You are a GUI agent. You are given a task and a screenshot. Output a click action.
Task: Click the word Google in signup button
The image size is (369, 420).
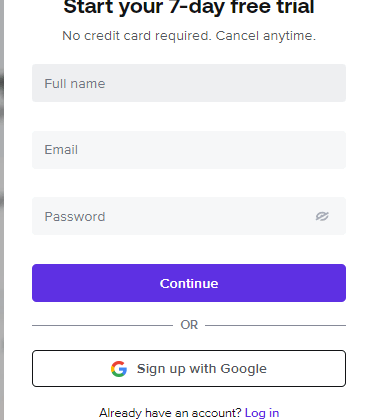244,369
